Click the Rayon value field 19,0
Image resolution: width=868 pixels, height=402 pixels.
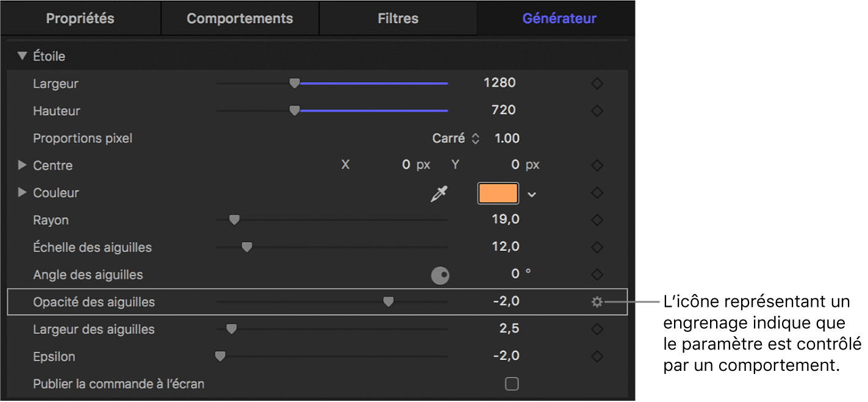click(505, 220)
